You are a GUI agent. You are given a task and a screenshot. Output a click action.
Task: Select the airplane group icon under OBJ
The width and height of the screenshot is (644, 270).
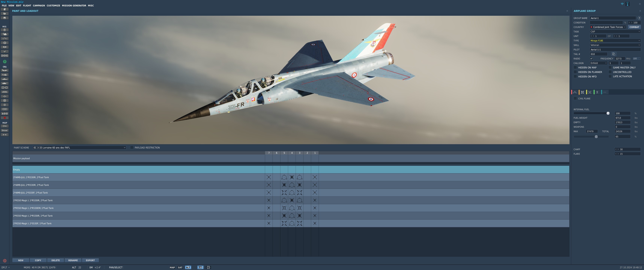pyautogui.click(x=4, y=70)
